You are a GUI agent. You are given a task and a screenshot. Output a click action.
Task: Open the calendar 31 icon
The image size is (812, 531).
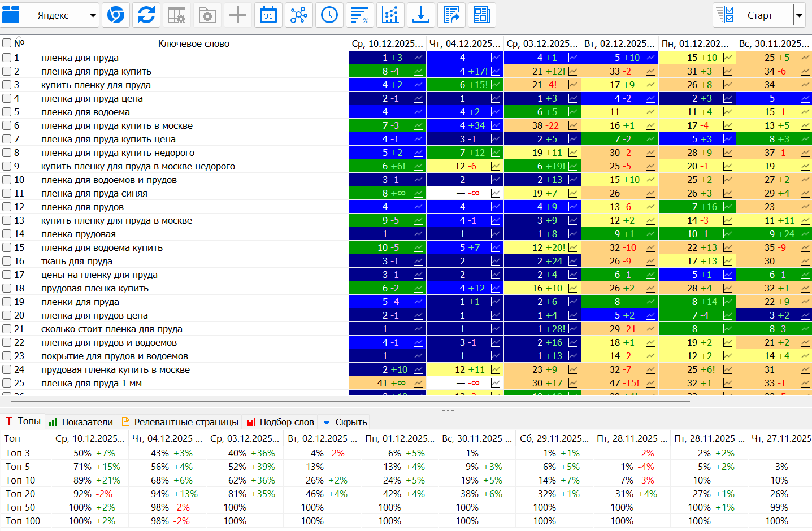click(x=268, y=15)
